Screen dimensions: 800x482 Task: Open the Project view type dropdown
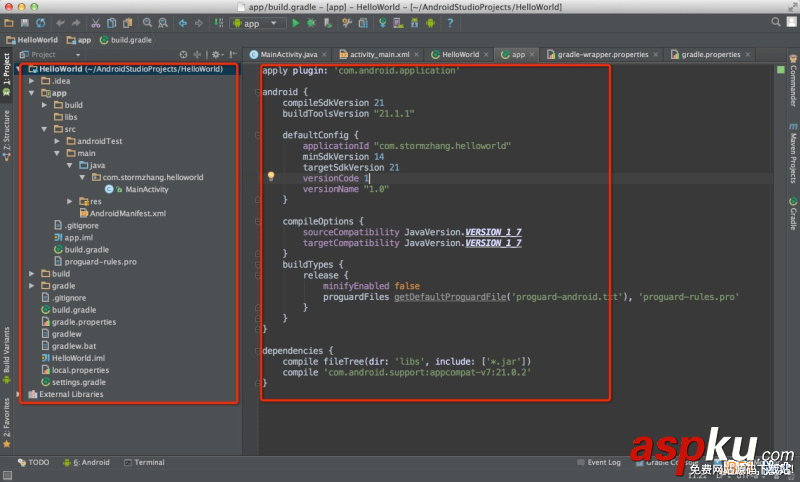pyautogui.click(x=50, y=55)
